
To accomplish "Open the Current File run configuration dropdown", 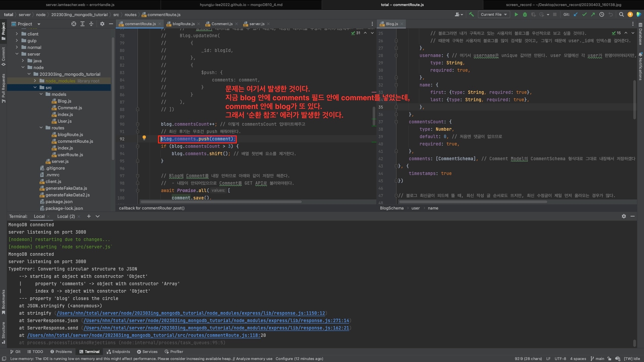I will tap(493, 14).
